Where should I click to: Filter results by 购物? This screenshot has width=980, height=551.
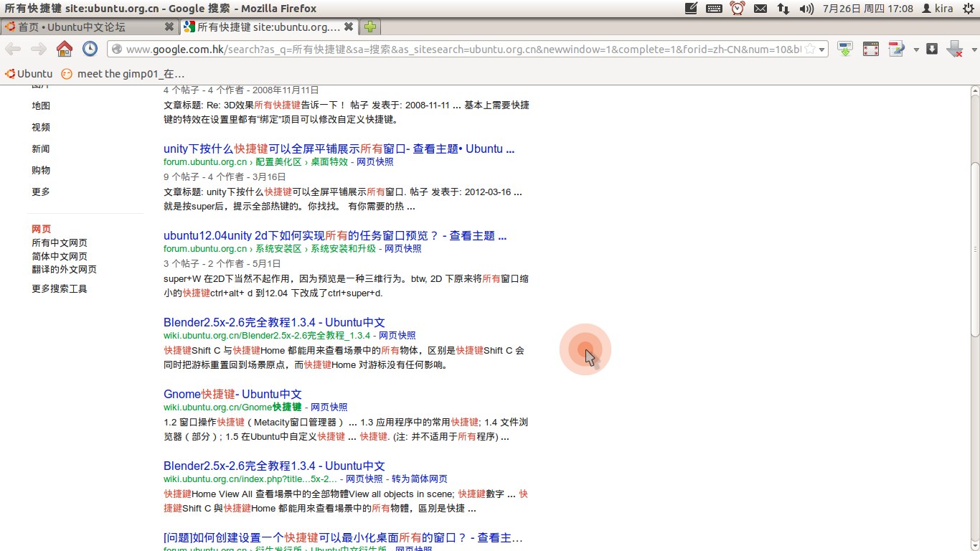(41, 170)
